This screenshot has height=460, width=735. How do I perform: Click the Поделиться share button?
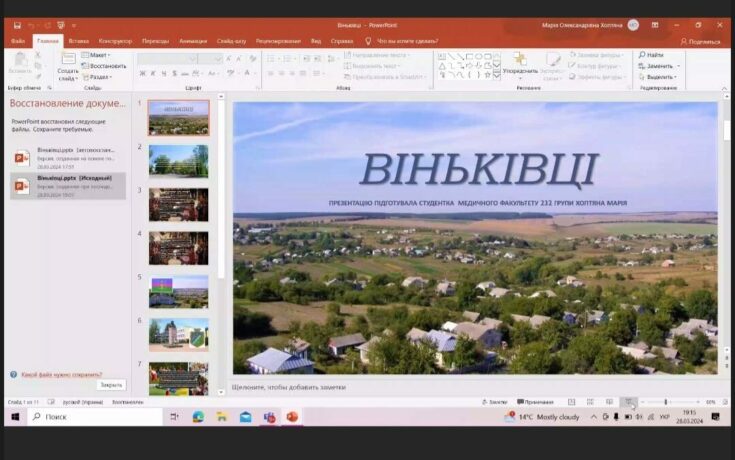(x=700, y=41)
